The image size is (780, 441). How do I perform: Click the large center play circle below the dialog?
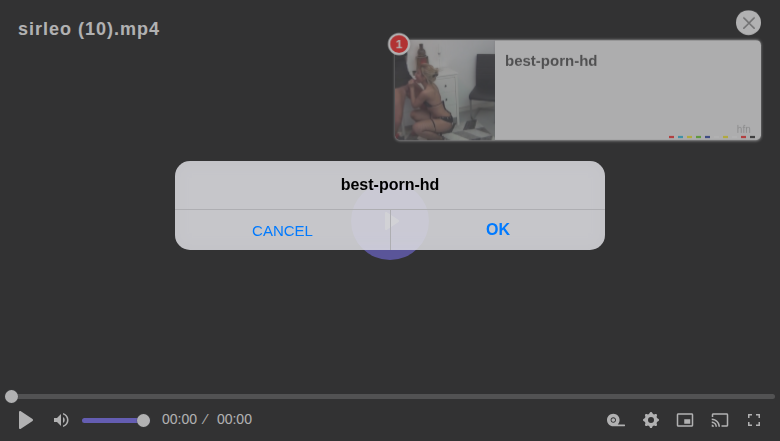click(x=390, y=221)
